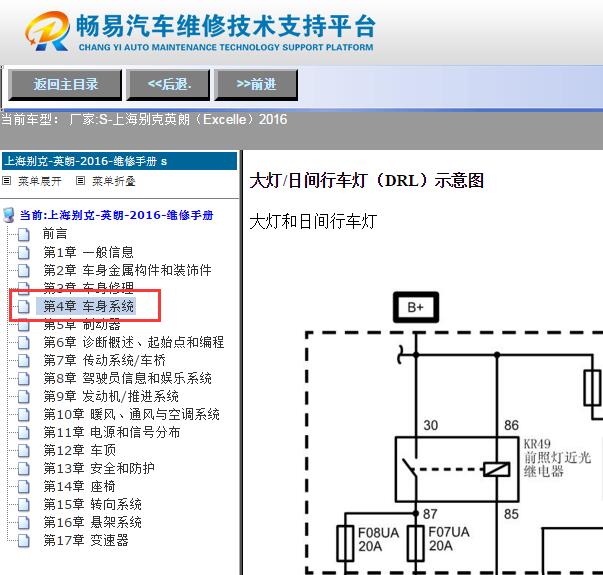Viewport: 603px width, 575px height.
Task: Open 第17章 变速器
Action: pyautogui.click(x=86, y=540)
